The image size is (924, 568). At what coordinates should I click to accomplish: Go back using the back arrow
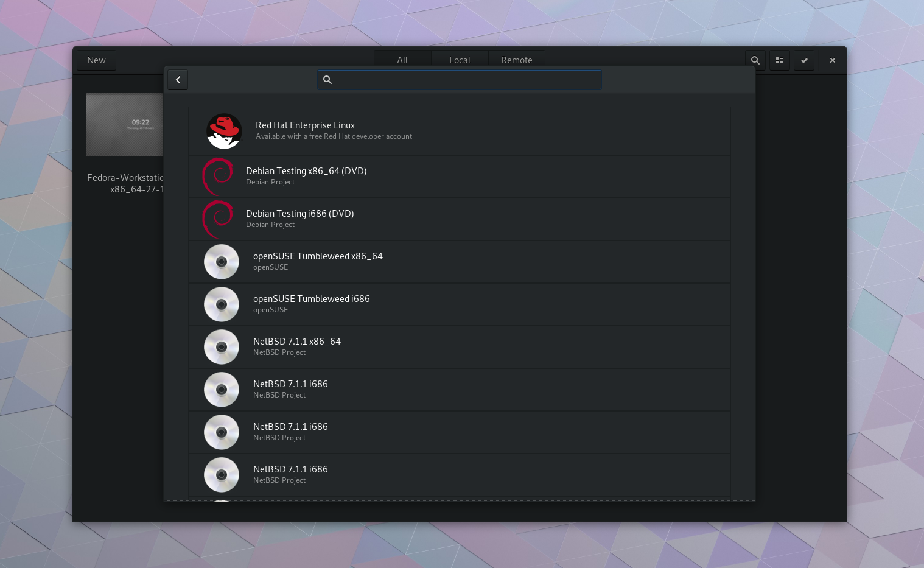point(178,79)
